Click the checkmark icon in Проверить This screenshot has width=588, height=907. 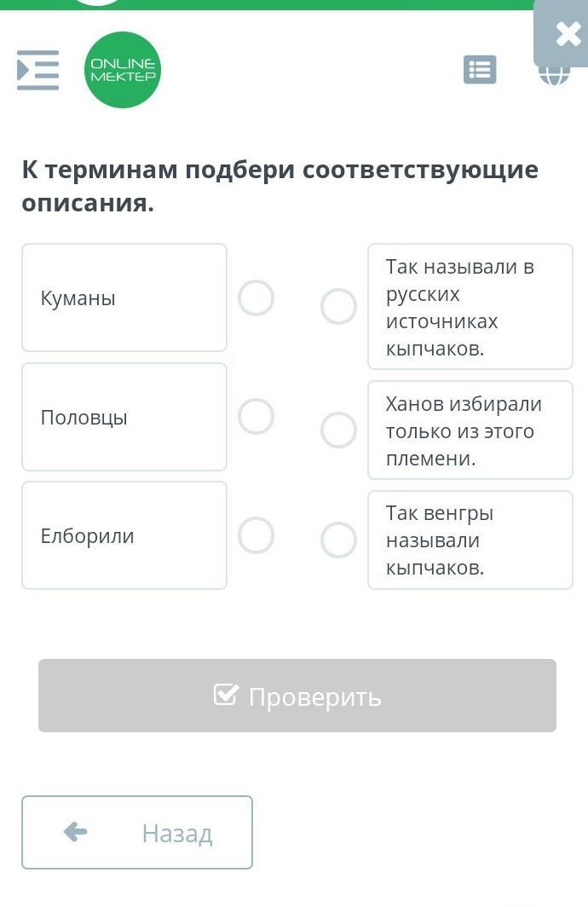click(226, 695)
